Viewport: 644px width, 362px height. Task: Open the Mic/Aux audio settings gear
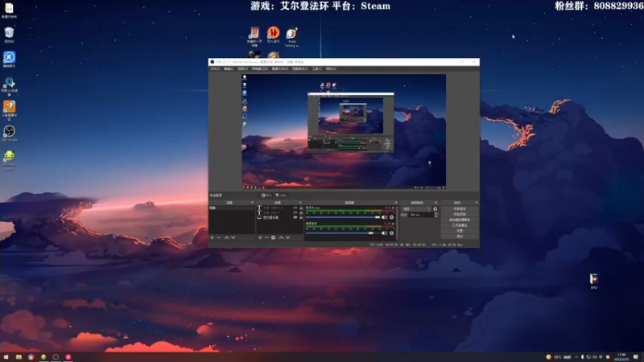pyautogui.click(x=391, y=217)
